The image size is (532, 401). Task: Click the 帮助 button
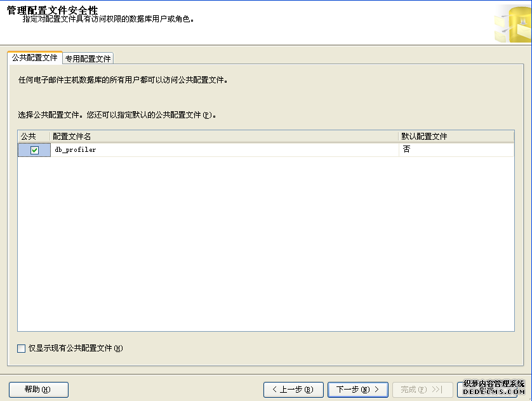click(38, 390)
